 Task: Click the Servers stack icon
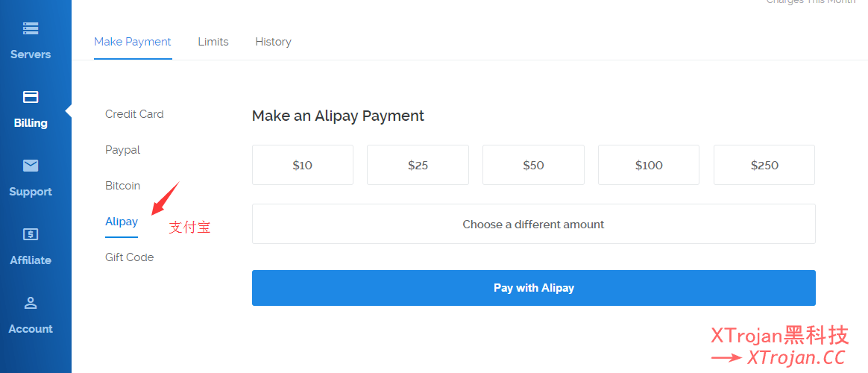(x=31, y=28)
